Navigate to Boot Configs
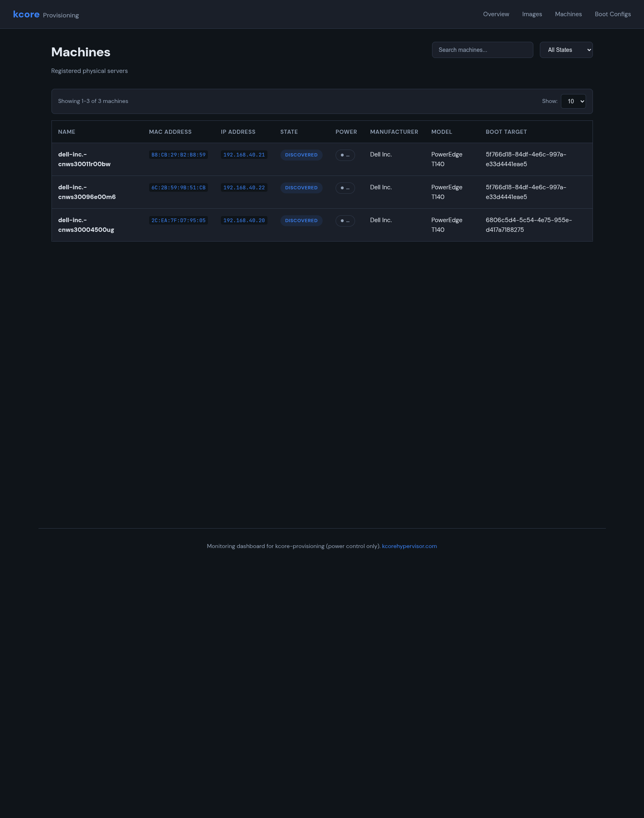Screen dimensions: 644x818 click(x=613, y=14)
